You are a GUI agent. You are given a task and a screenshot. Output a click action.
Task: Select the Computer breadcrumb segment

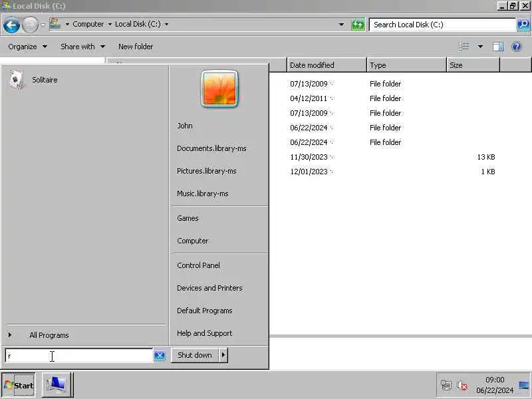pos(88,24)
